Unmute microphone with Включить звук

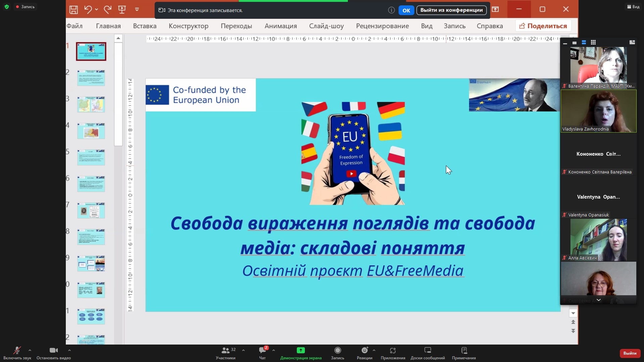(x=17, y=353)
